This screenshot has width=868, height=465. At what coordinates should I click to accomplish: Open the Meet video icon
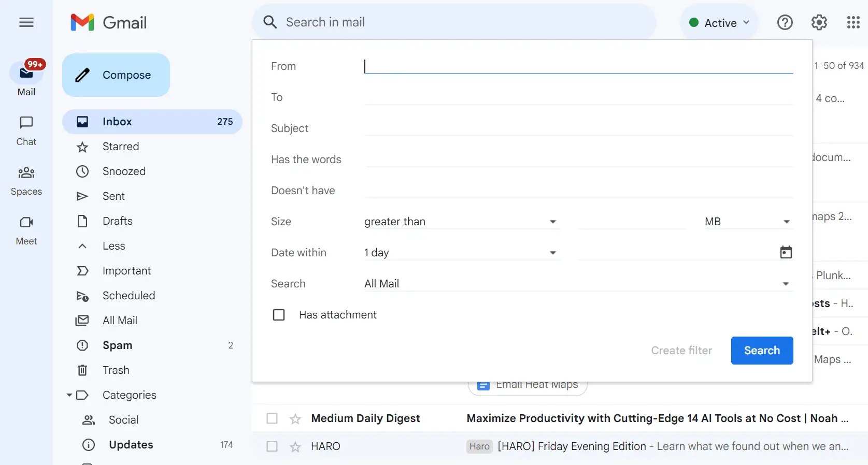pos(26,222)
